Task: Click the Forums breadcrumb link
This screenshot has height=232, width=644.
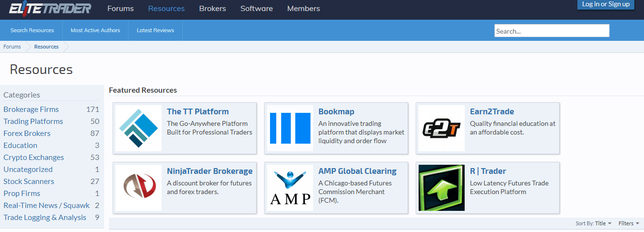Action: pyautogui.click(x=12, y=47)
